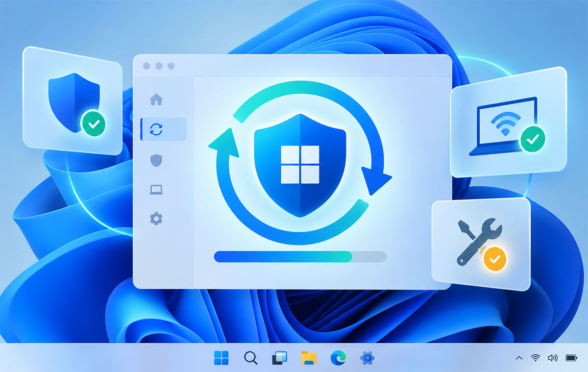Click the green checkmark on the laptop card
The width and height of the screenshot is (588, 372).
(532, 138)
